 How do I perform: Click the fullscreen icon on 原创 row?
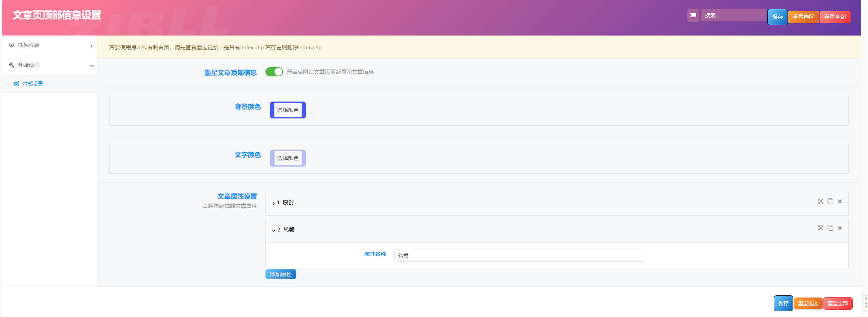[820, 201]
